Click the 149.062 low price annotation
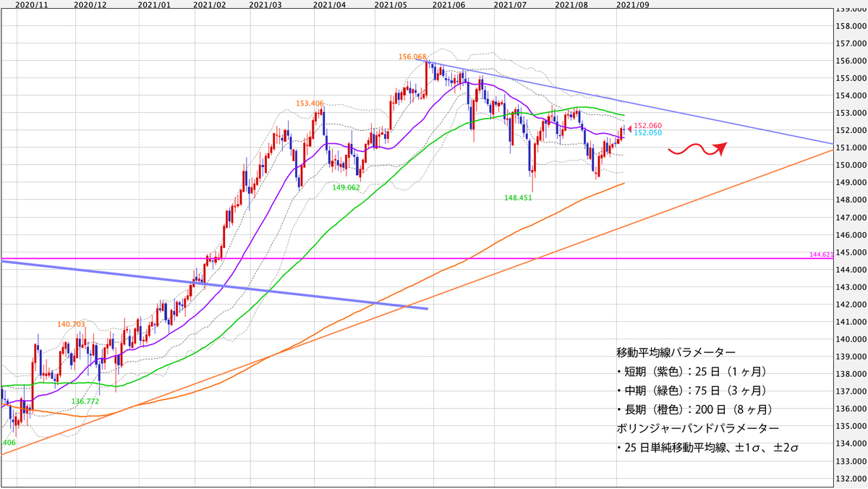The height and width of the screenshot is (489, 868). 346,187
